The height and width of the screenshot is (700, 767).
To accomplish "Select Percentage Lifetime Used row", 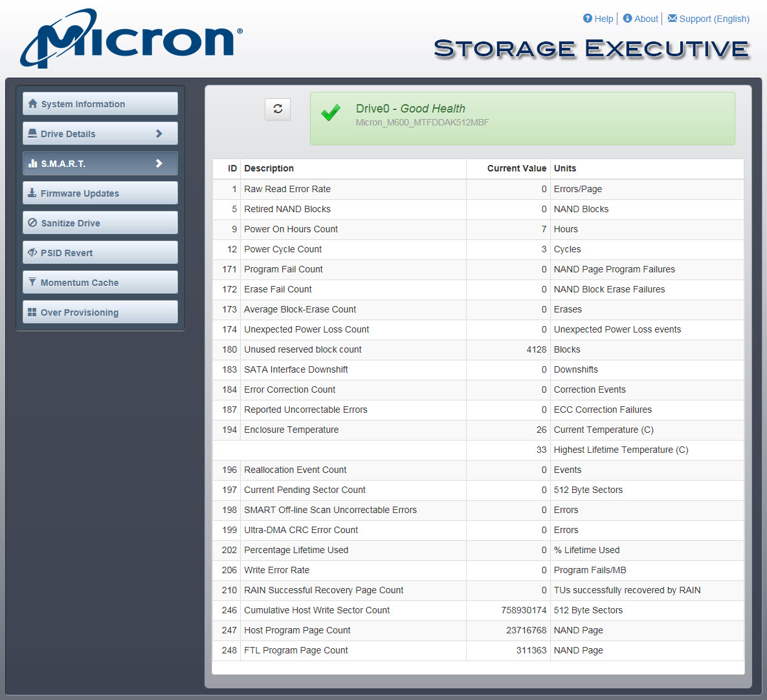I will [x=478, y=550].
